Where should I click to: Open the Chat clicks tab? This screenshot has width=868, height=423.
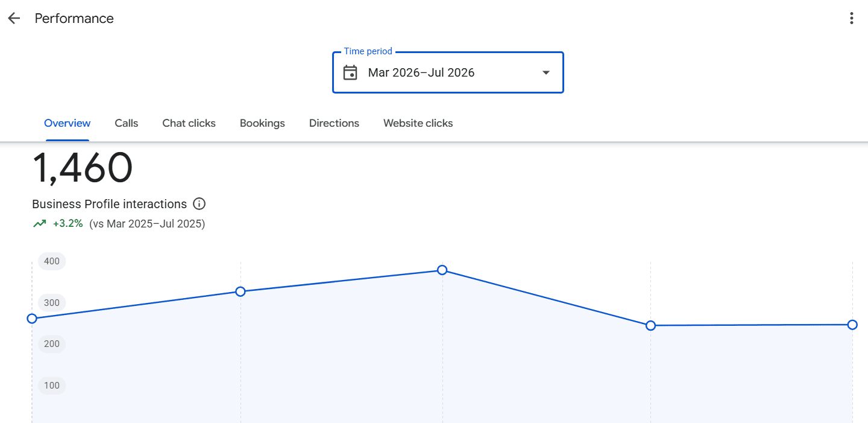[x=189, y=123]
